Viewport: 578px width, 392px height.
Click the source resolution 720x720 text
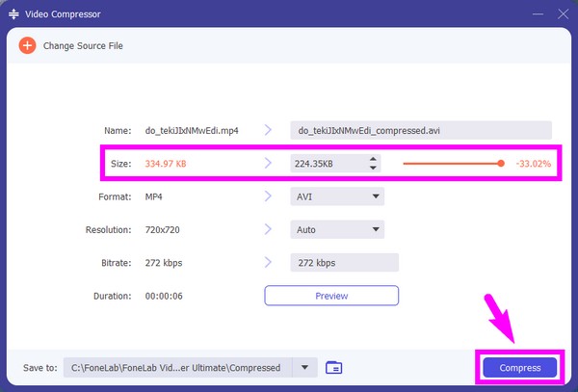coord(162,230)
